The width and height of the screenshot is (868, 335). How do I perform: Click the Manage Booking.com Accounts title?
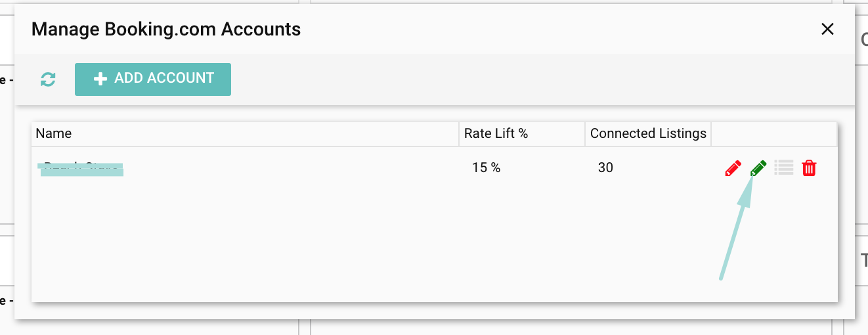pyautogui.click(x=166, y=30)
